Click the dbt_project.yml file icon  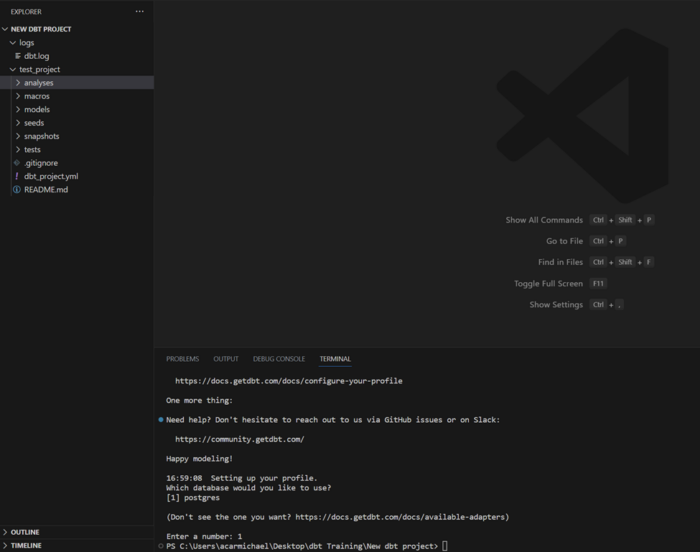tap(16, 176)
